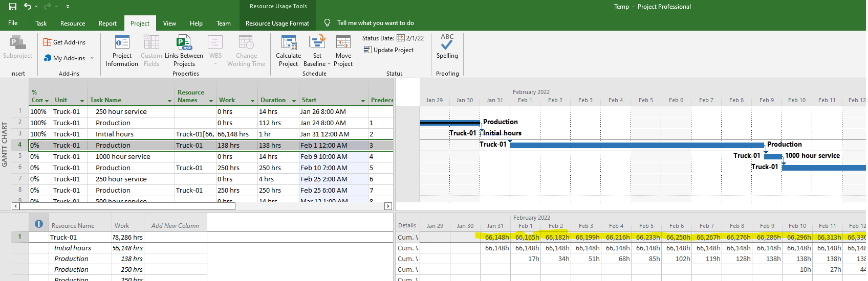Image resolution: width=868 pixels, height=281 pixels.
Task: Click the 1000 hour service Gantt bar
Action: click(x=773, y=156)
